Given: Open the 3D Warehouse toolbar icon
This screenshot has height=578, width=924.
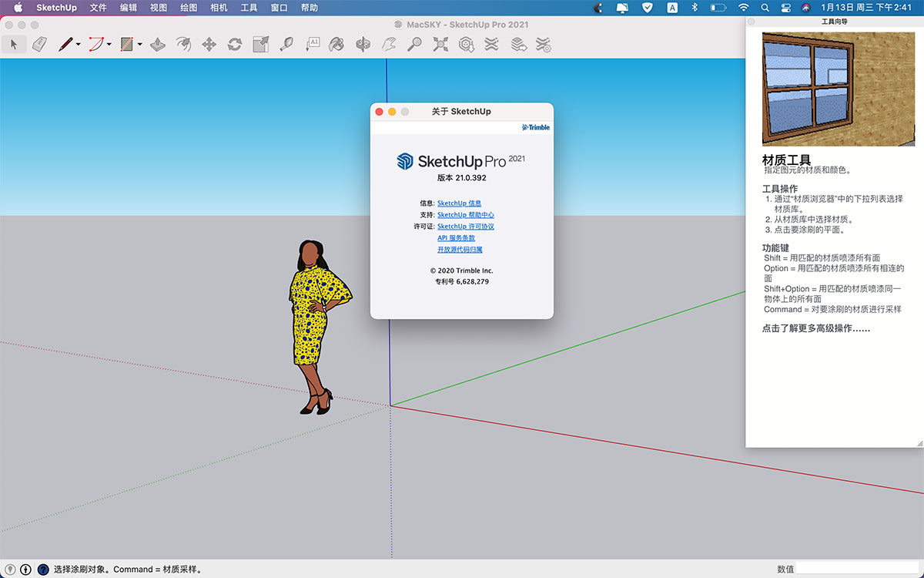Looking at the screenshot, I should pos(466,45).
